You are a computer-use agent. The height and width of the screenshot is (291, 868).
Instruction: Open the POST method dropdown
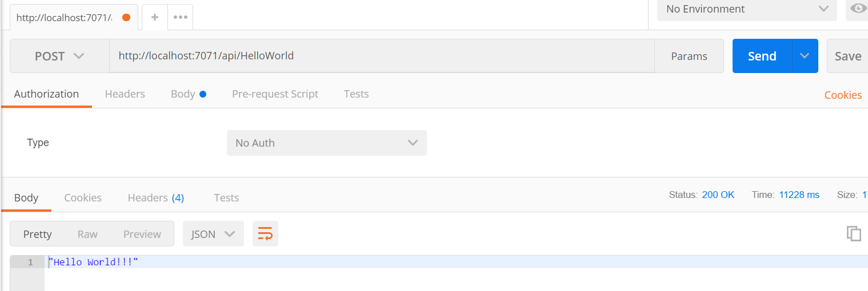(x=59, y=56)
